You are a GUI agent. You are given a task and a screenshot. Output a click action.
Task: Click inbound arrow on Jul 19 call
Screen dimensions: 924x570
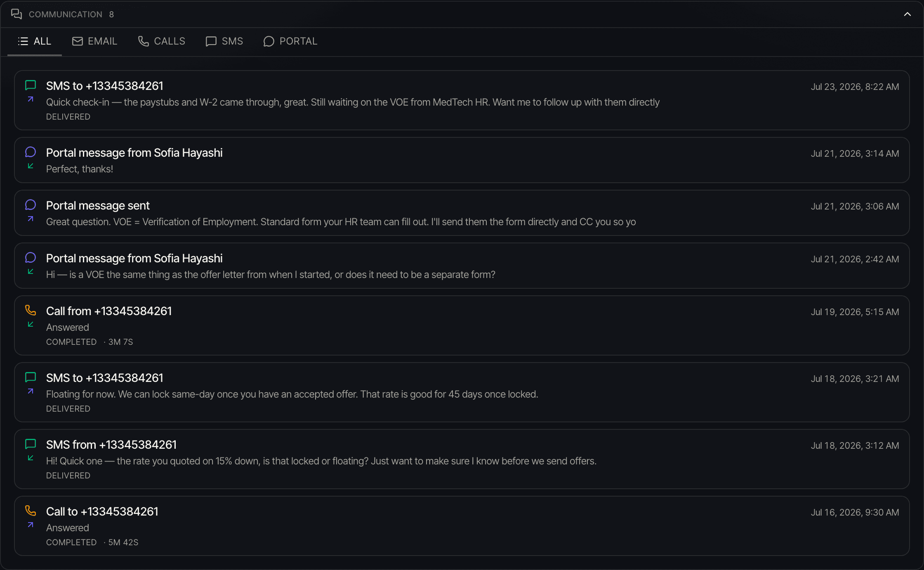[31, 324]
